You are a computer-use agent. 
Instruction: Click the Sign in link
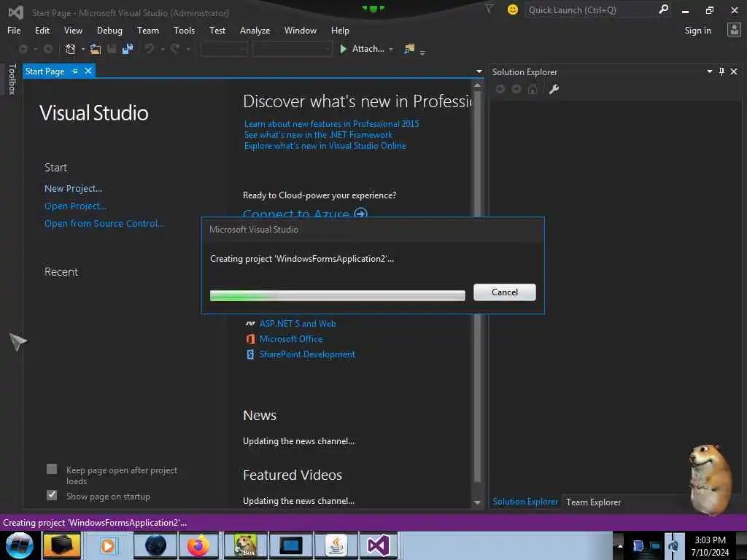point(697,31)
